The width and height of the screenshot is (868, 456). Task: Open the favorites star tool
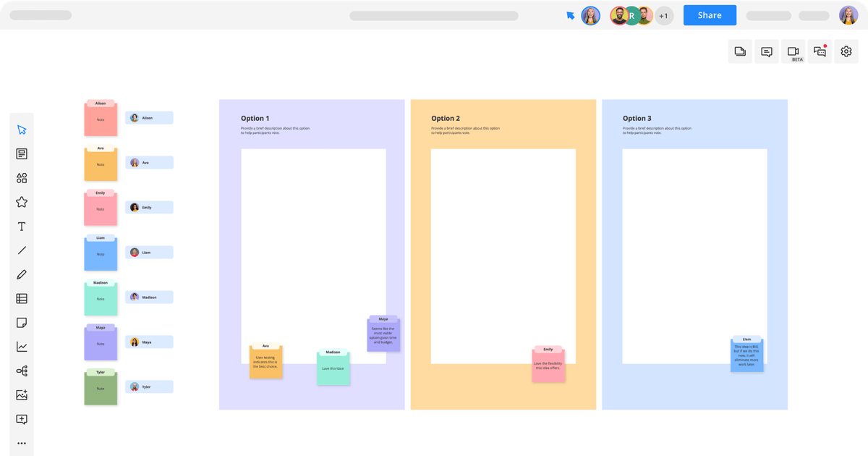point(22,201)
